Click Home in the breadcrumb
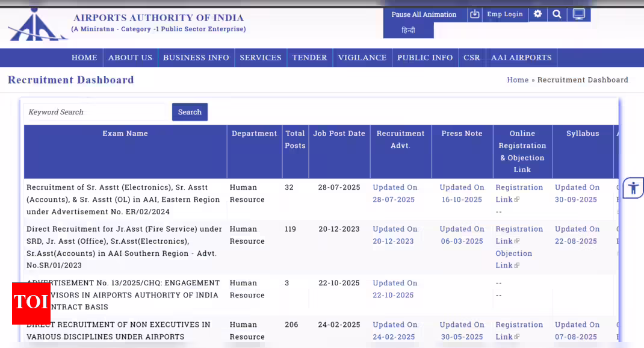644x348 pixels. [517, 80]
